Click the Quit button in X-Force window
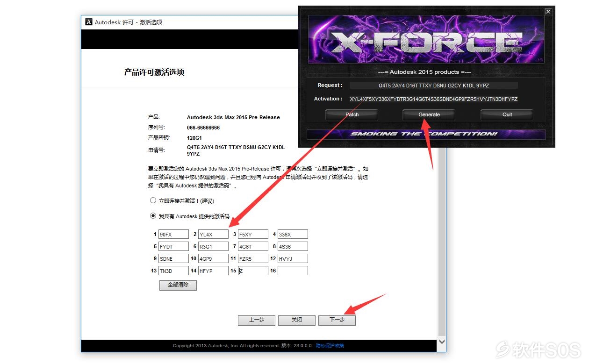 507,114
